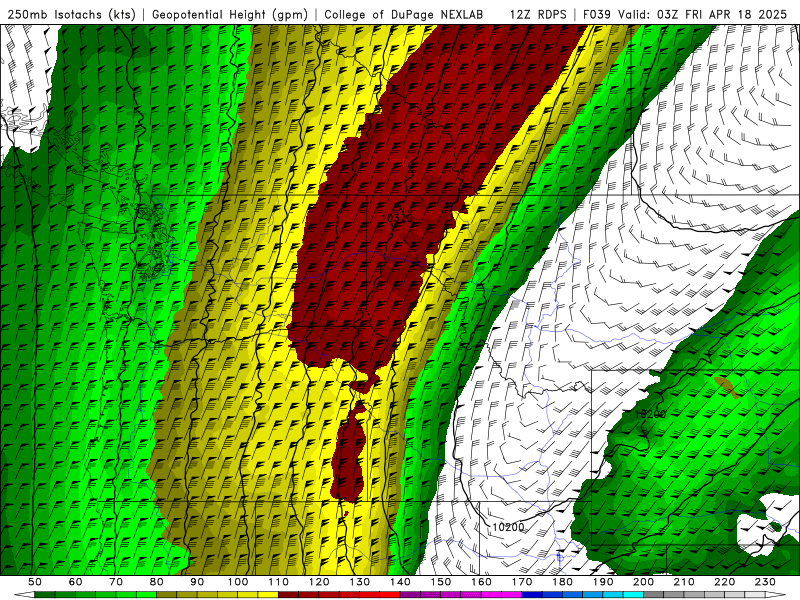Select the 150 label on the legend
Viewport: 800px width, 600px height.
(441, 582)
